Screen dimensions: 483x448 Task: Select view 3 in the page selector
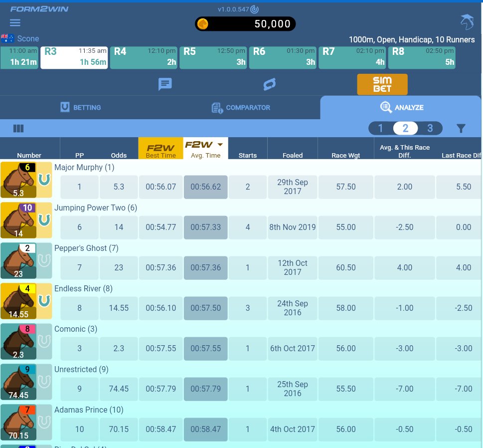point(430,128)
